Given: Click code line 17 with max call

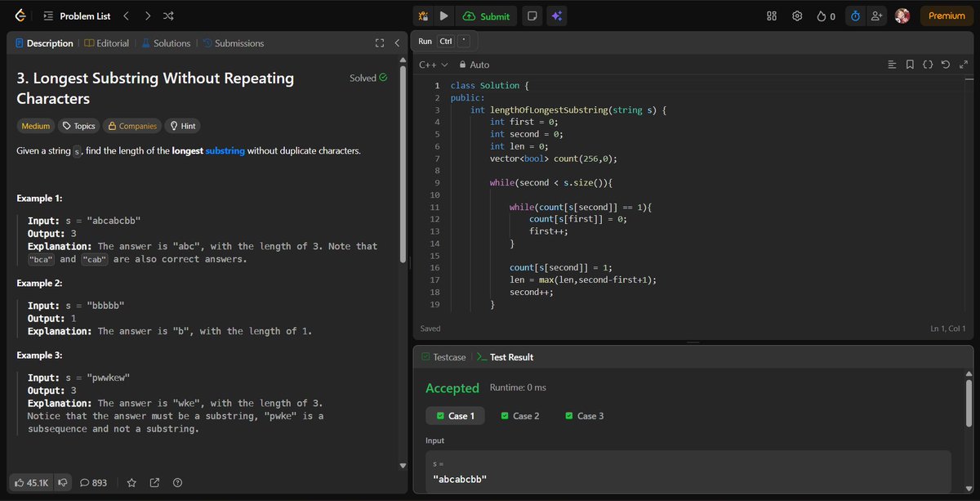Looking at the screenshot, I should click(x=583, y=280).
